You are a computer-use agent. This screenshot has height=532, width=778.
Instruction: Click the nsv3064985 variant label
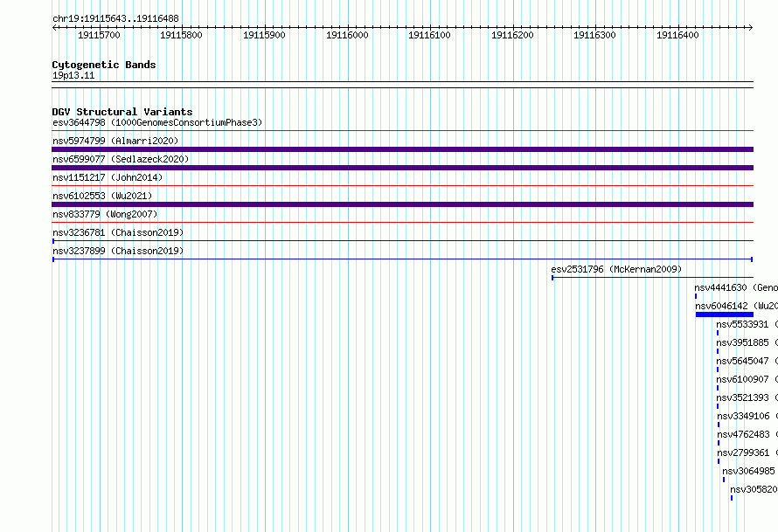(x=750, y=471)
